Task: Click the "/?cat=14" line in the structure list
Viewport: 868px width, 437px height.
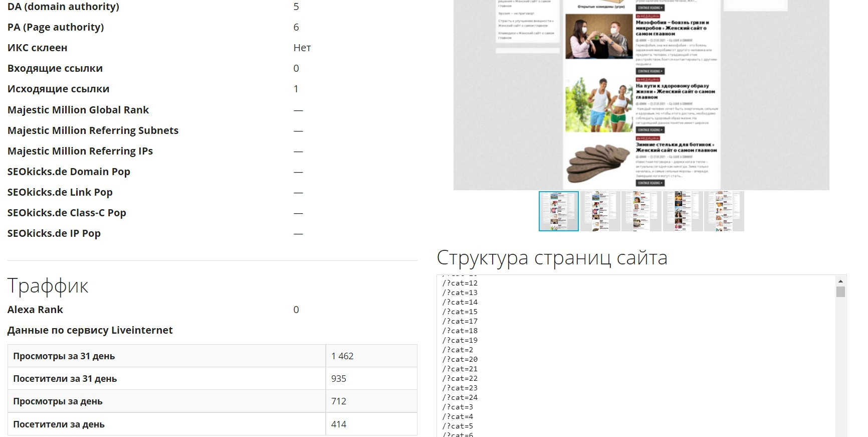Action: (460, 302)
